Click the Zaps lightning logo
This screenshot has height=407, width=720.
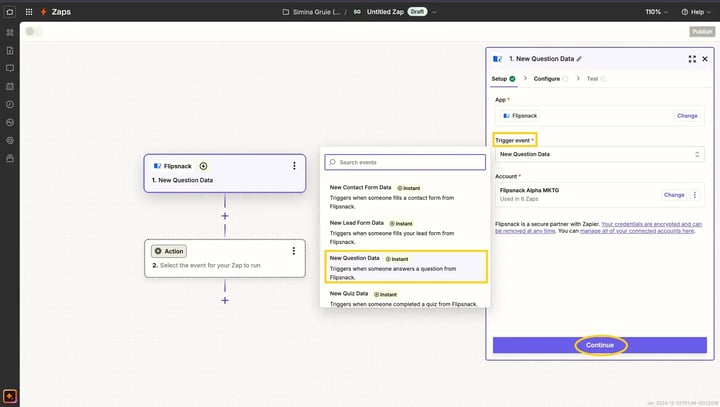(x=44, y=12)
